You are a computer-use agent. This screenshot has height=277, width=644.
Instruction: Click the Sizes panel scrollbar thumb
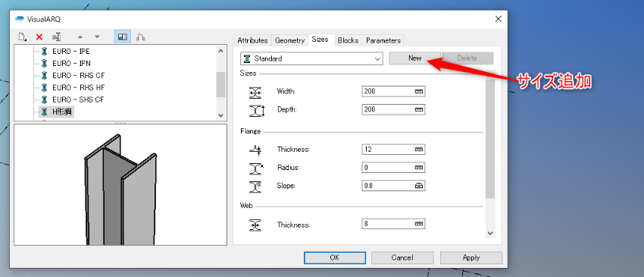(x=490, y=139)
